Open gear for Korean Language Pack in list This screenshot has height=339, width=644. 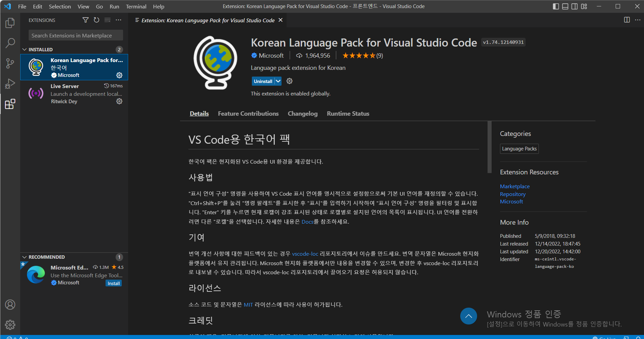pyautogui.click(x=119, y=75)
